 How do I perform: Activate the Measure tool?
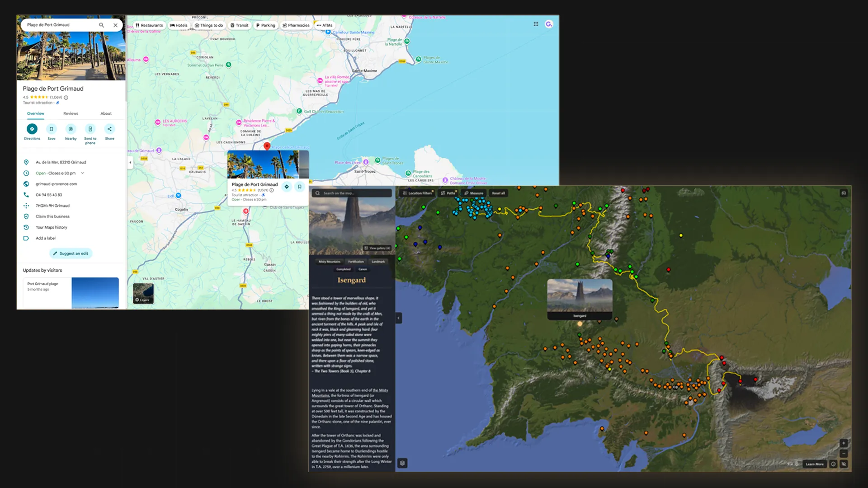[x=473, y=193]
